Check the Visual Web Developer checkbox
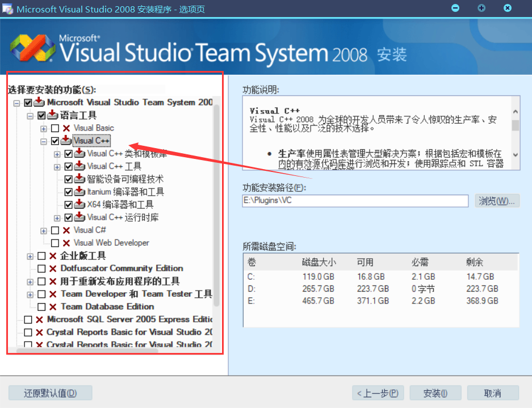Screen dimensions: 532x408 (55, 243)
